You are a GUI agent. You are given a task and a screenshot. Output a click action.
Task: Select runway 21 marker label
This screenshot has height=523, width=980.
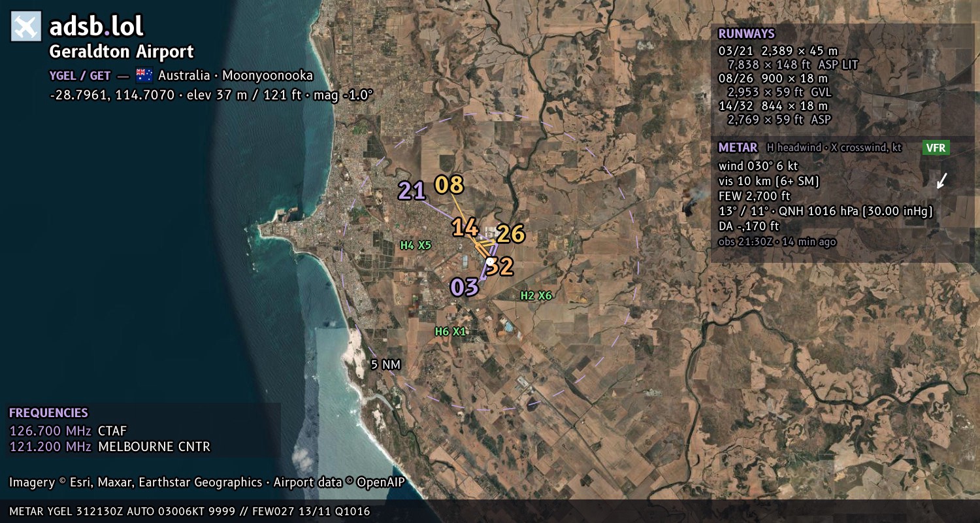click(x=412, y=190)
